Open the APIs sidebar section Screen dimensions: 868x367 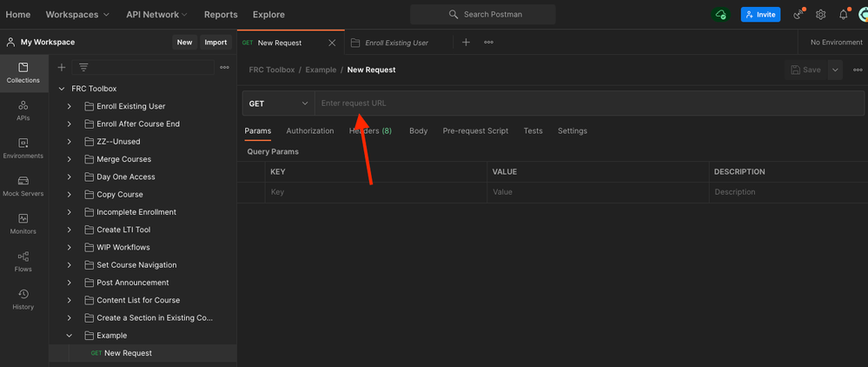(23, 110)
